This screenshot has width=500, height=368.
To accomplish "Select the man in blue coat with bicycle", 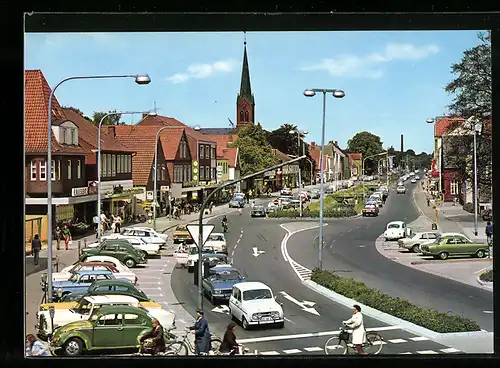I will pyautogui.click(x=201, y=332).
